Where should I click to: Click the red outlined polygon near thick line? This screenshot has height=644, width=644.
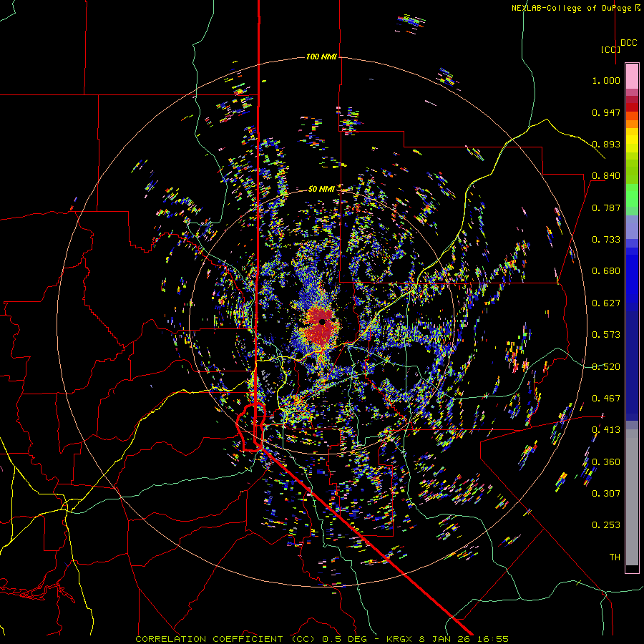[x=250, y=428]
